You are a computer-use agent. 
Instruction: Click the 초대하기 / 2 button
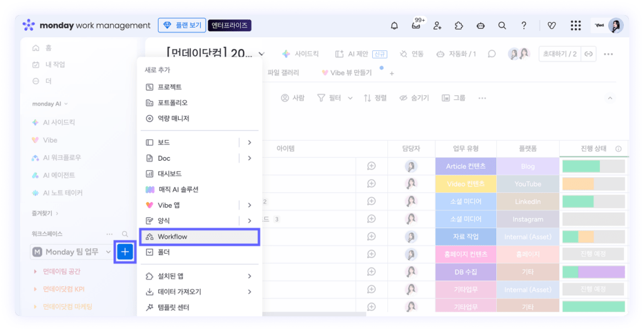click(x=560, y=54)
